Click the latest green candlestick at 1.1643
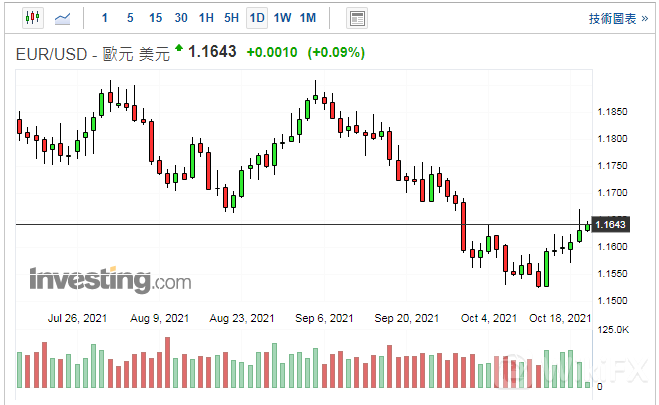 (588, 227)
